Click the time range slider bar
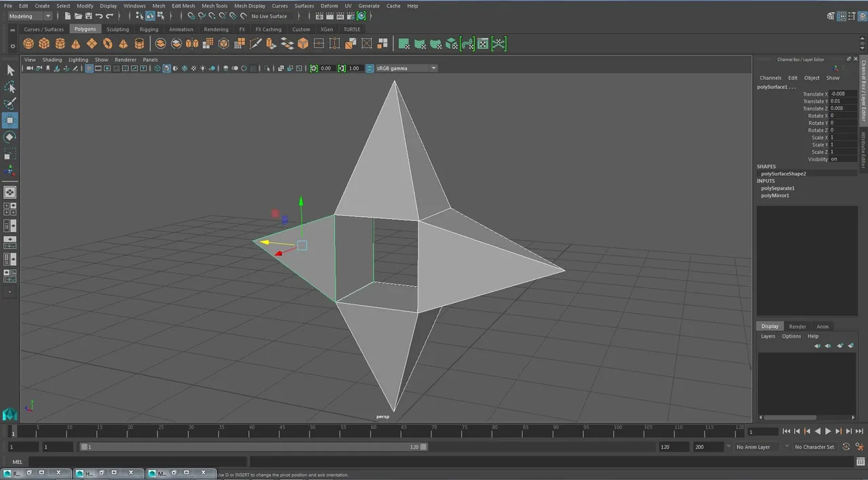Screen dimensions: 868x480 point(254,447)
